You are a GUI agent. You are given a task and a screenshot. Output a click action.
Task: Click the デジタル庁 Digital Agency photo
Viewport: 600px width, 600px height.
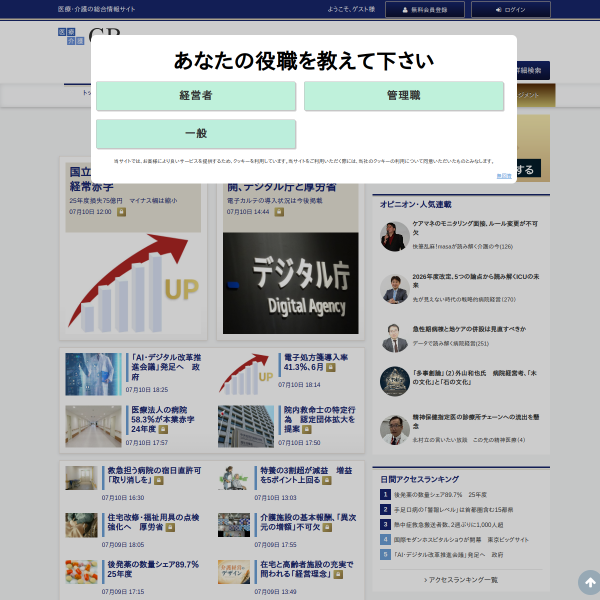click(x=291, y=283)
